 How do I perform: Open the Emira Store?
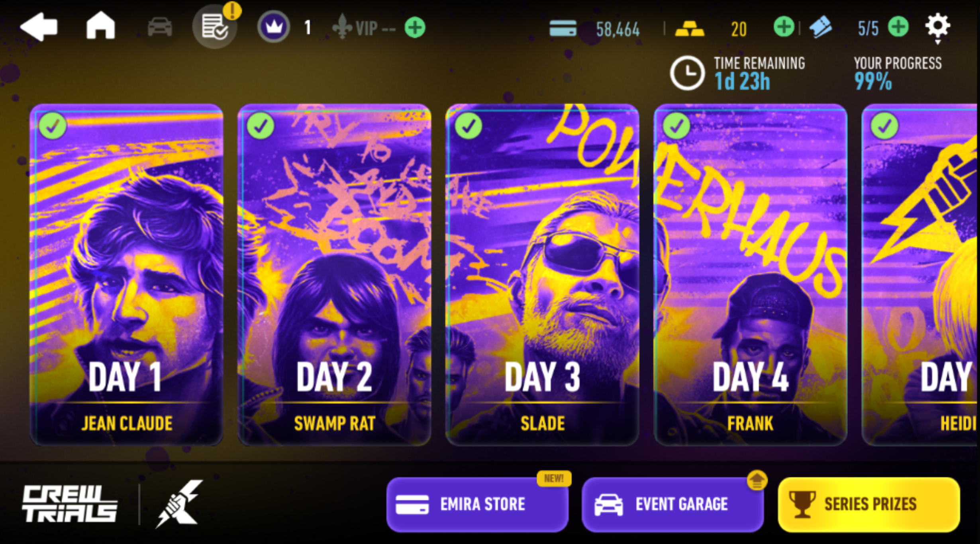[x=477, y=504]
